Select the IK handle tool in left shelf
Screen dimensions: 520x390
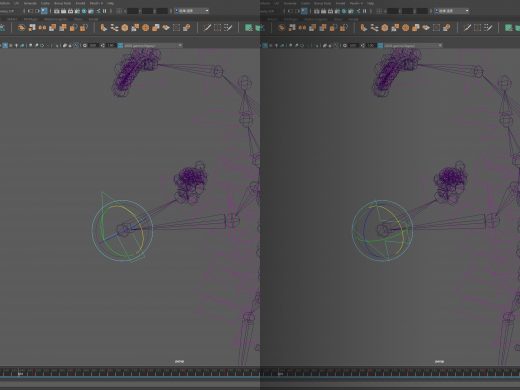(x=114, y=28)
